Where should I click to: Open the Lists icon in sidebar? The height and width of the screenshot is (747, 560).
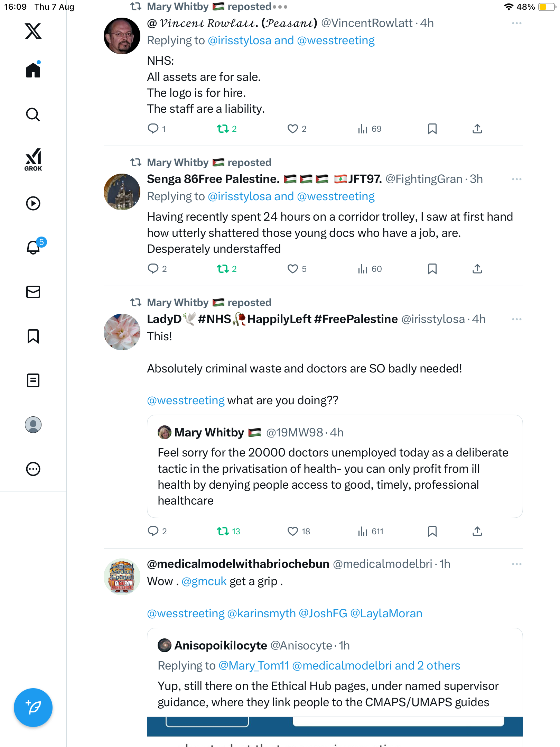pyautogui.click(x=33, y=380)
